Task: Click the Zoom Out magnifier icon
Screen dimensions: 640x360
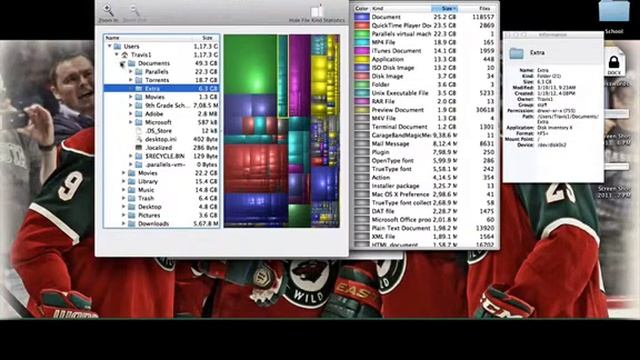Action: (x=134, y=10)
